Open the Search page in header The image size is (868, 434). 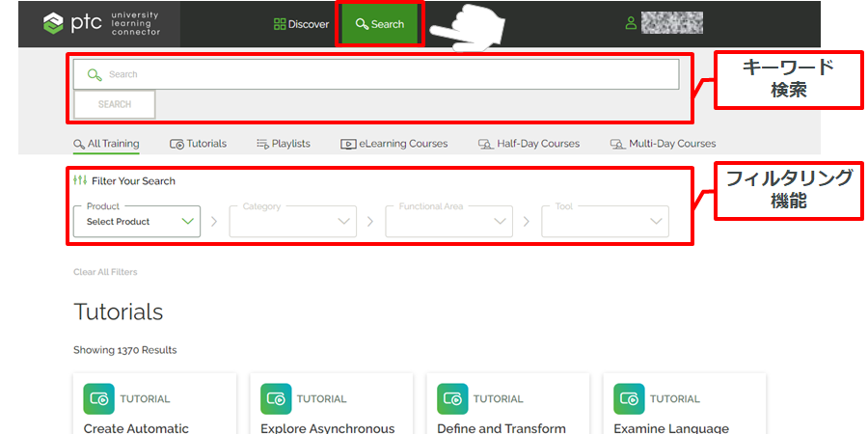tap(380, 24)
